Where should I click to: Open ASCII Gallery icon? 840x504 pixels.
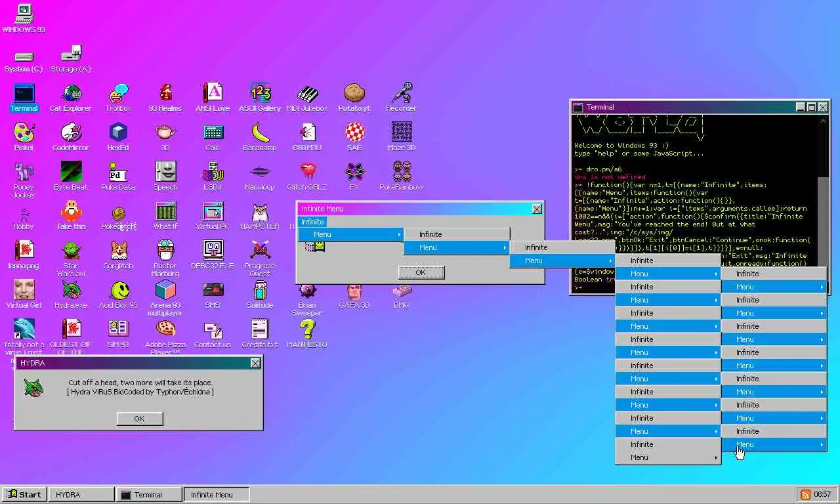260,97
